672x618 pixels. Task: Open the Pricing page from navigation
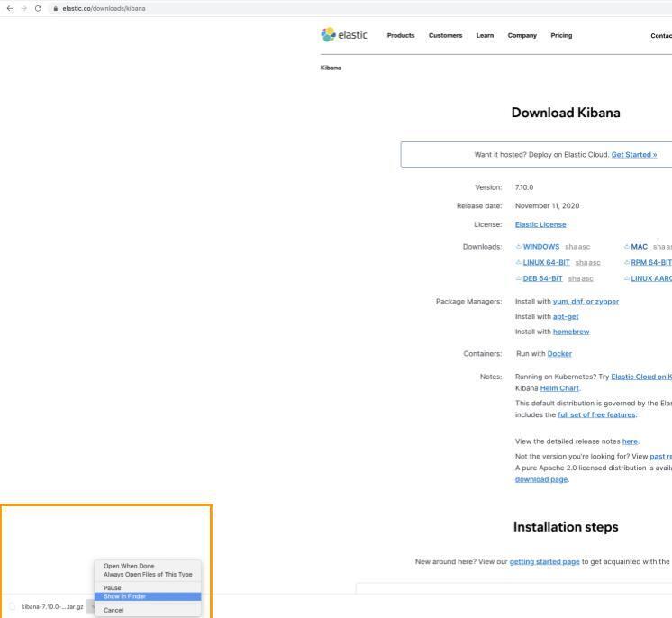click(x=561, y=35)
